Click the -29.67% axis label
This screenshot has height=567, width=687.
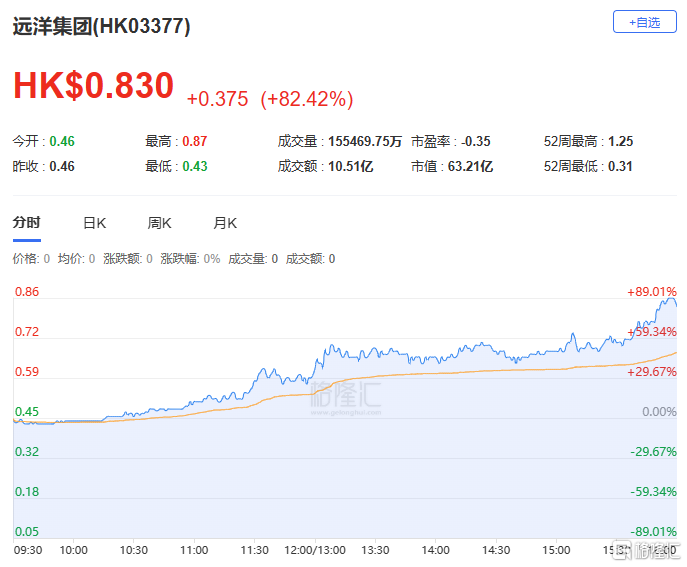[x=654, y=451]
